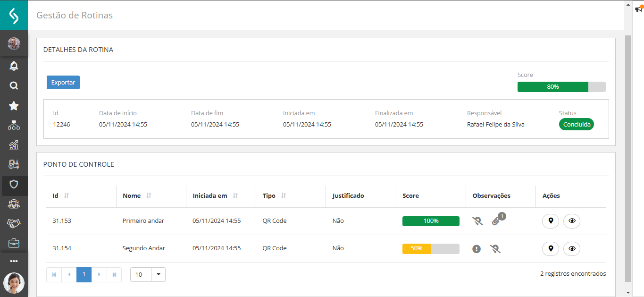This screenshot has height=297, width=644.
Task: Click the Exportar button
Action: tap(63, 82)
